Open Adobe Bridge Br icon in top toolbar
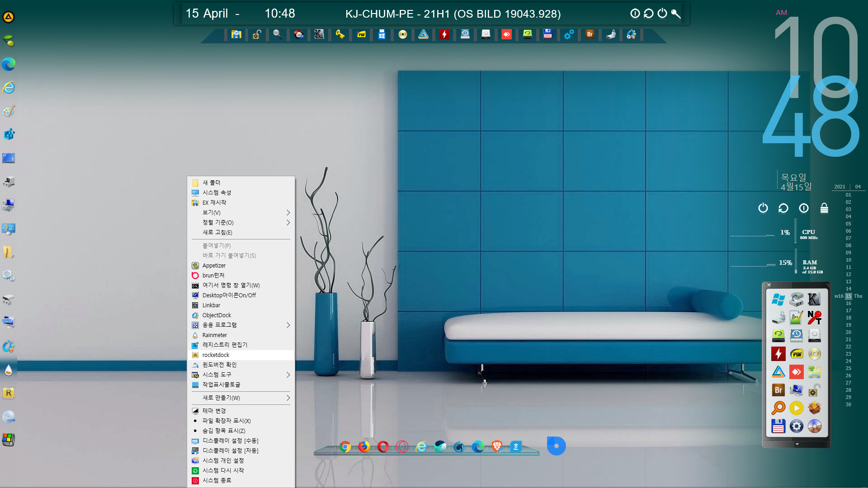 (x=590, y=34)
